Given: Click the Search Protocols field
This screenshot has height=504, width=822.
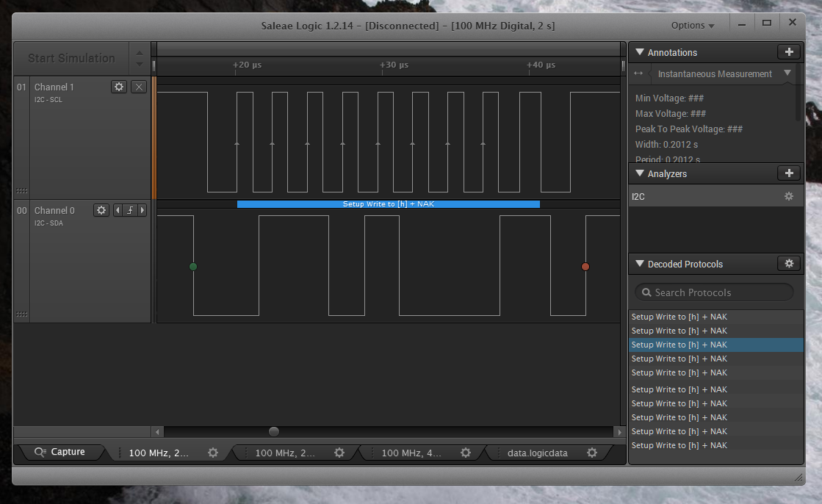Looking at the screenshot, I should pyautogui.click(x=714, y=292).
